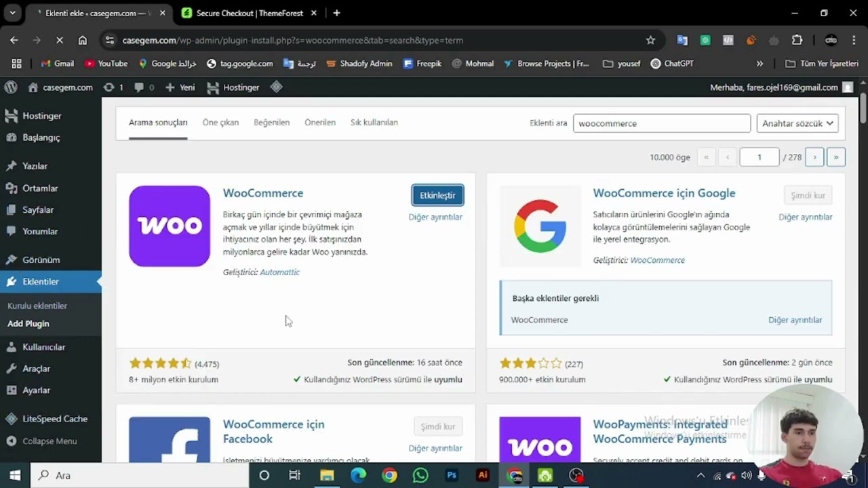The image size is (868, 488).
Task: Click the Google logo plugin thumbnail
Action: coord(540,226)
